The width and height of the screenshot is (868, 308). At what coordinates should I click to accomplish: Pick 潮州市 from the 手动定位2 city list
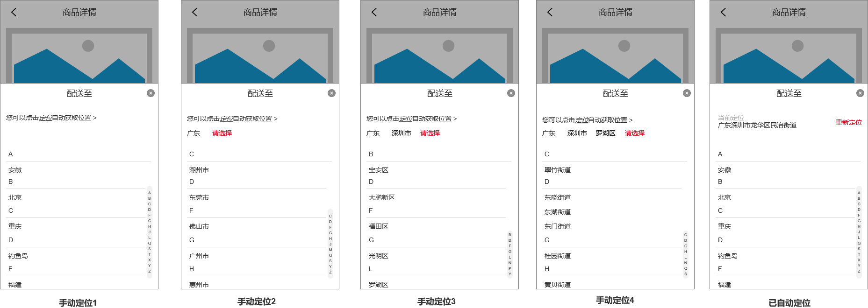[199, 170]
